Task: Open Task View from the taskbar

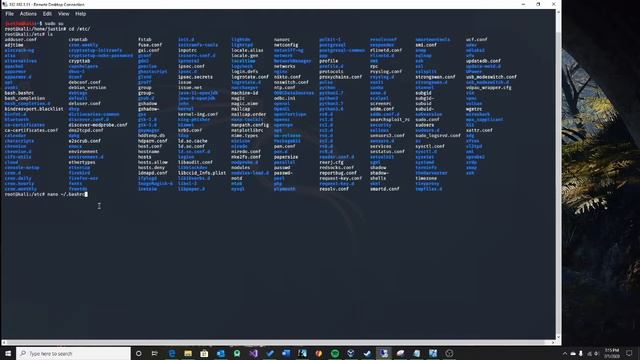Action: (x=155, y=353)
